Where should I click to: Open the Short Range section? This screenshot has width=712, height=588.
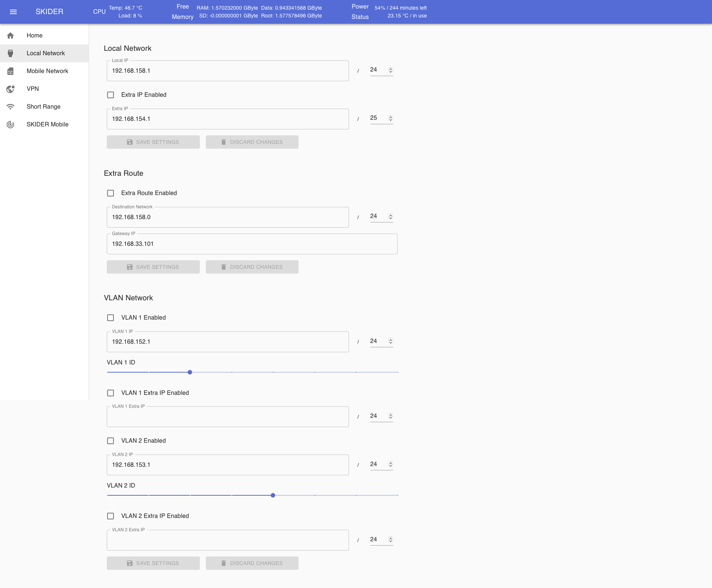tap(44, 107)
